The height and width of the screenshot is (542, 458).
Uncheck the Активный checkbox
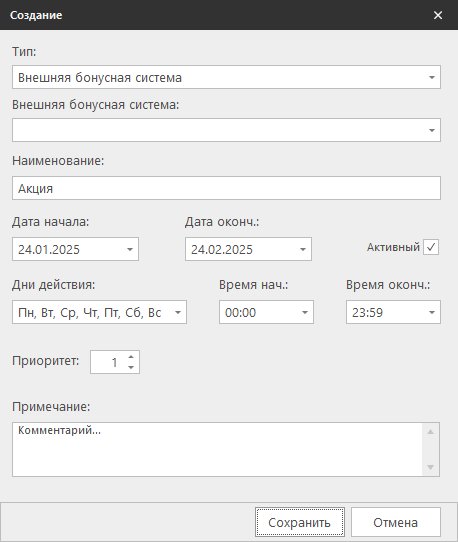(431, 247)
